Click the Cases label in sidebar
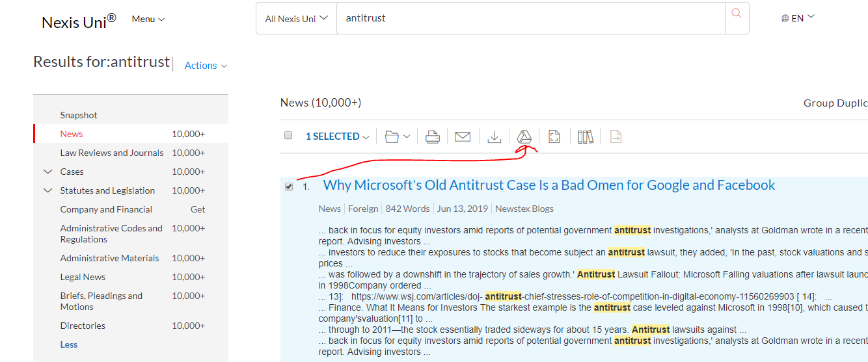 [72, 172]
